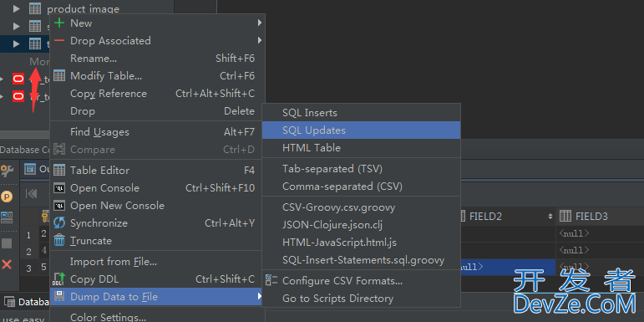Viewport: 644px width, 322px height.
Task: Open Go to Scripts Directory
Action: [x=361, y=298]
